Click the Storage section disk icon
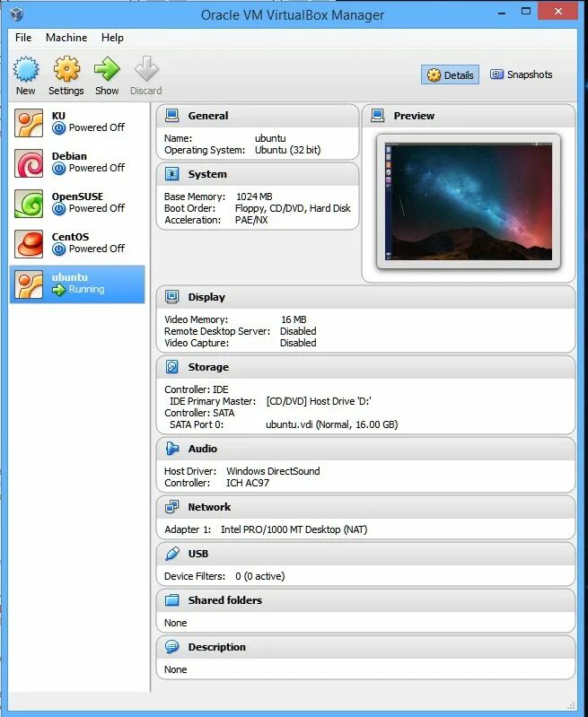Screen dimensions: 588x717 coord(172,367)
